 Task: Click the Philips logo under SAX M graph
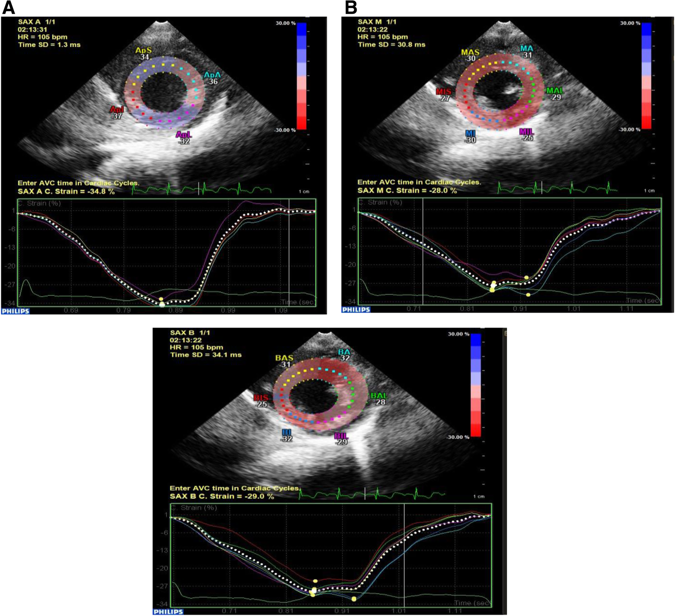(356, 309)
